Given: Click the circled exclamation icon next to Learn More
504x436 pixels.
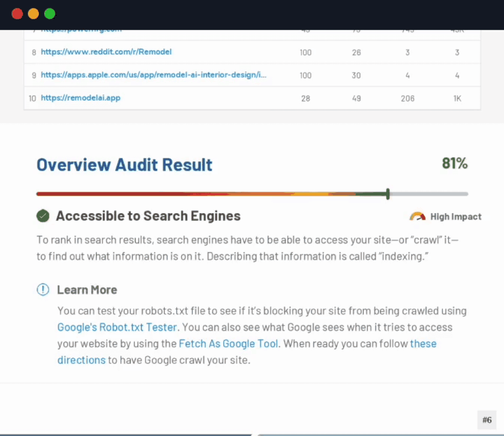Looking at the screenshot, I should pos(43,289).
